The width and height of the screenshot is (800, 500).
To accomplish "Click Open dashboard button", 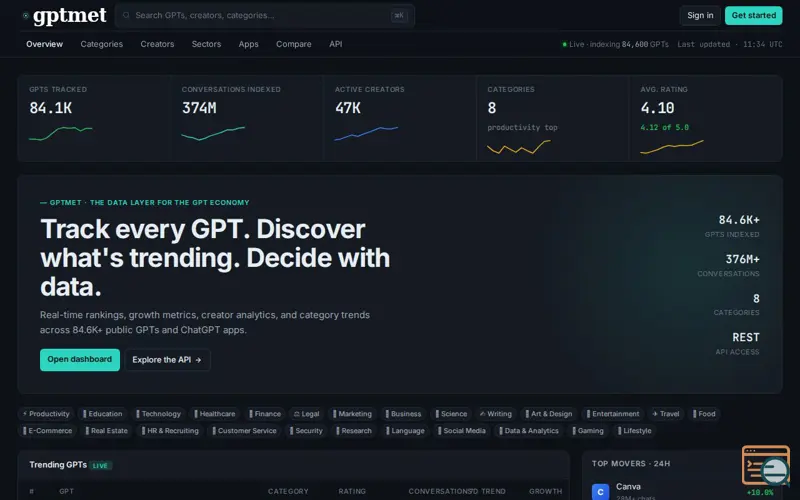I will [x=80, y=360].
